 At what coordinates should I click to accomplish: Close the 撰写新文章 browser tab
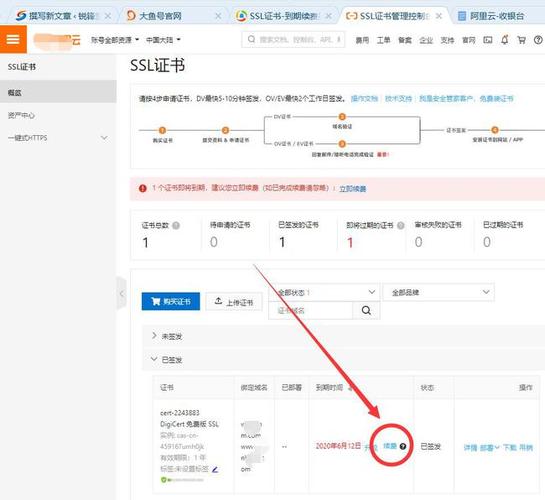pos(108,16)
